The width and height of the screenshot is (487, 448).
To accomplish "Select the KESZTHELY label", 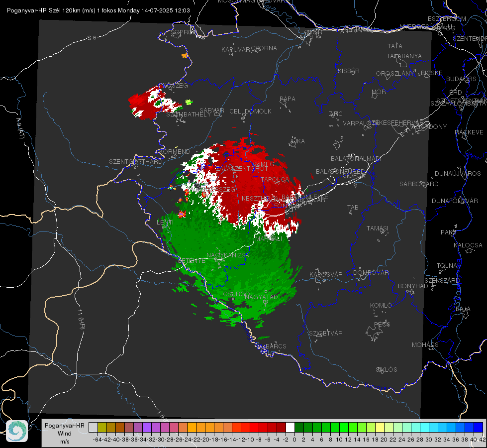I will click(x=259, y=198).
